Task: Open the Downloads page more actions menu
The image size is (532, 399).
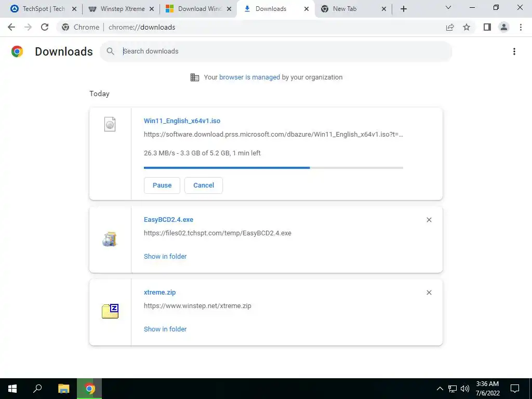Action: [514, 51]
